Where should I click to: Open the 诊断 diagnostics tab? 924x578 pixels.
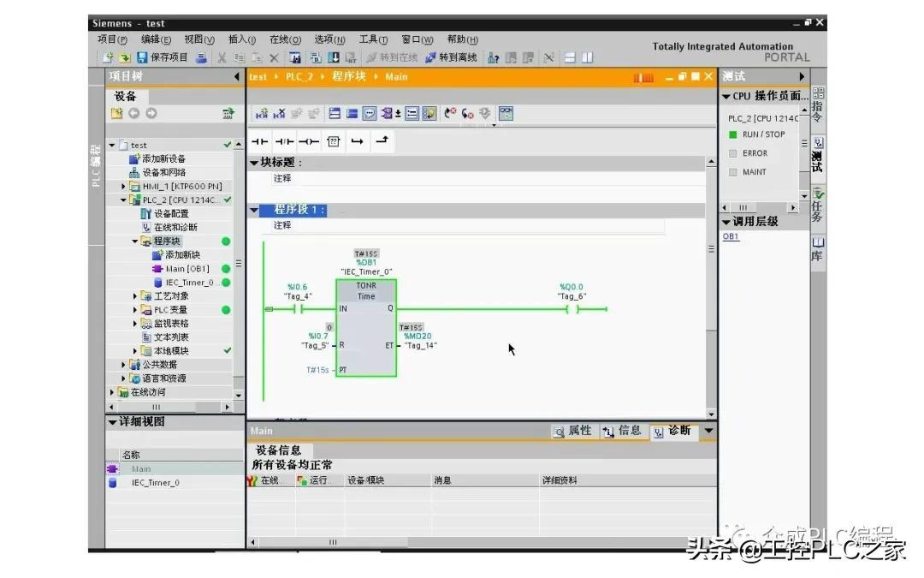(672, 431)
